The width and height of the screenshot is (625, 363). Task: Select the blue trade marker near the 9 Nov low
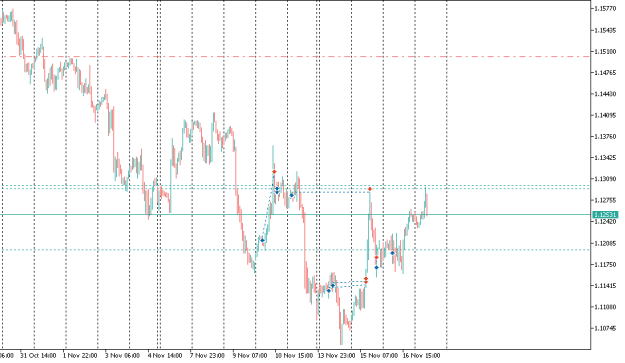click(262, 240)
